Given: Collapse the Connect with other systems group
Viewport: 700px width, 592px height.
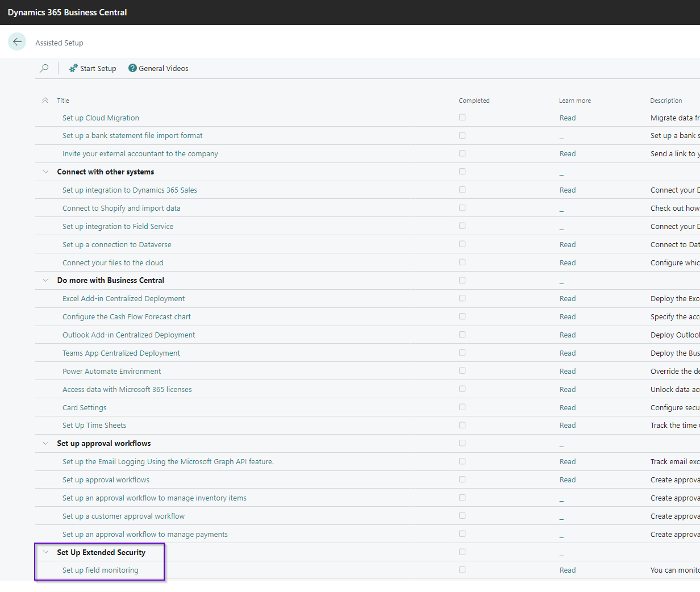Looking at the screenshot, I should coord(46,172).
